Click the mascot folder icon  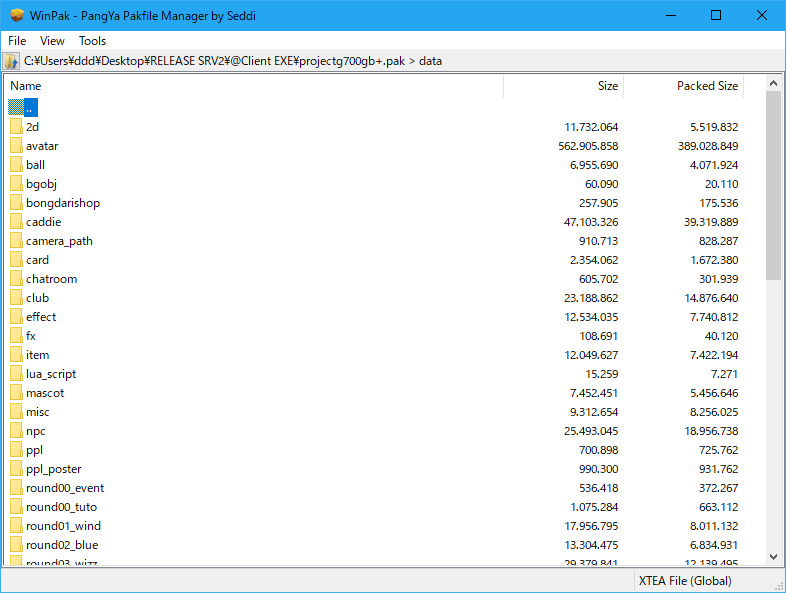[x=16, y=393]
